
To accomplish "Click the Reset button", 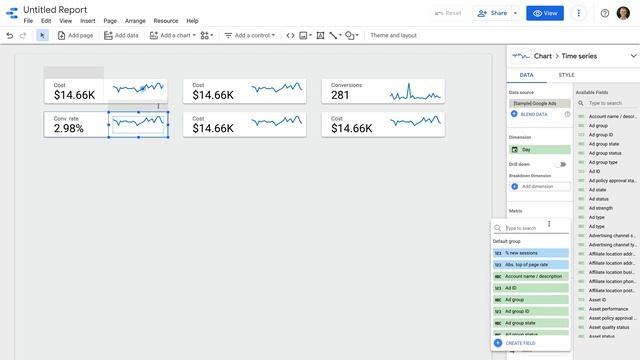I will 448,13.
